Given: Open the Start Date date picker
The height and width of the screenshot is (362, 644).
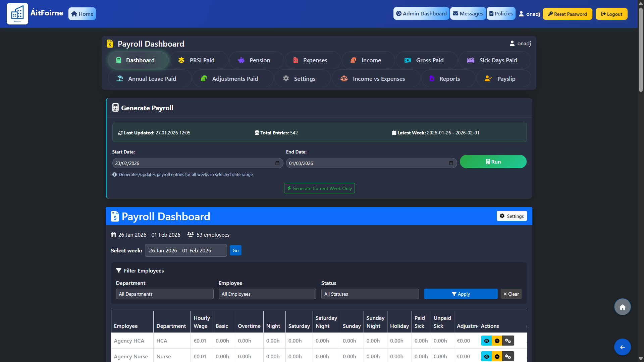Looking at the screenshot, I should [x=277, y=163].
